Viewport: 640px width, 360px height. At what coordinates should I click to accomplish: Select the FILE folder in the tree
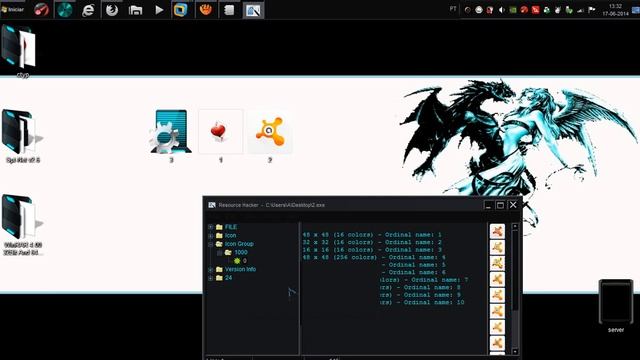click(227, 227)
